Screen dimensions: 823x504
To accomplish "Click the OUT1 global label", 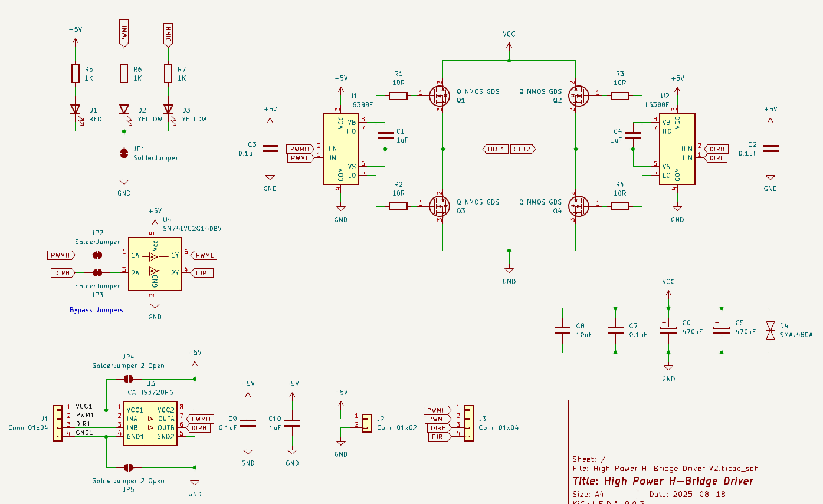I will pos(494,149).
